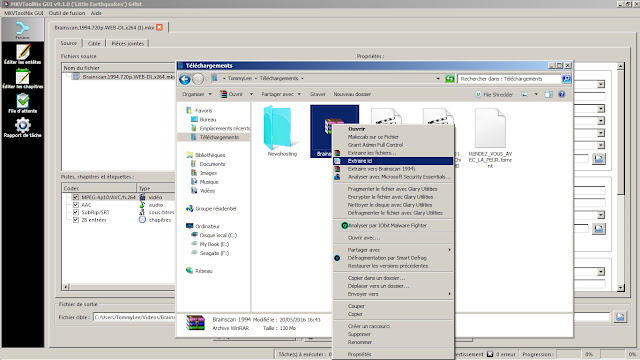Choose Extraire les fichiers...
Screen dimensions: 640x360
click(x=393, y=153)
